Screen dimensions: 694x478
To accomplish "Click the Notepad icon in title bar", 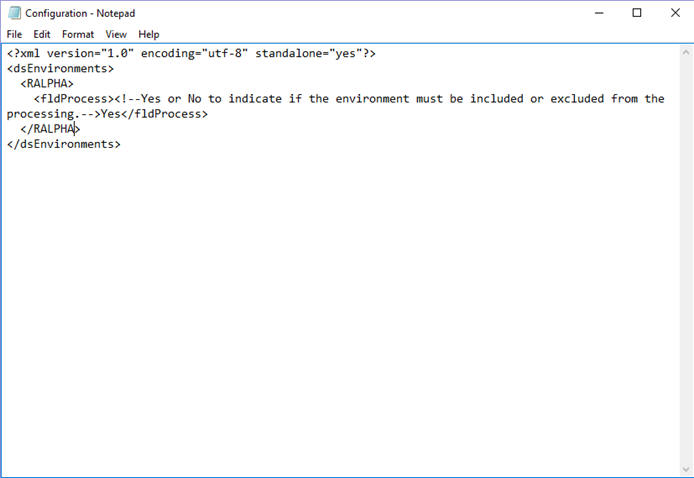I will 14,13.
